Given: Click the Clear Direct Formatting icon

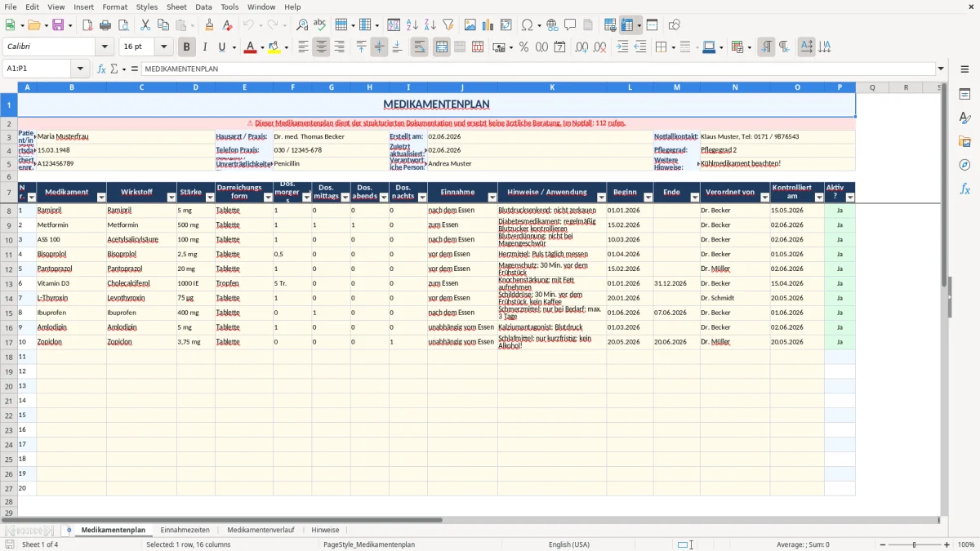Looking at the screenshot, I should (x=228, y=25).
